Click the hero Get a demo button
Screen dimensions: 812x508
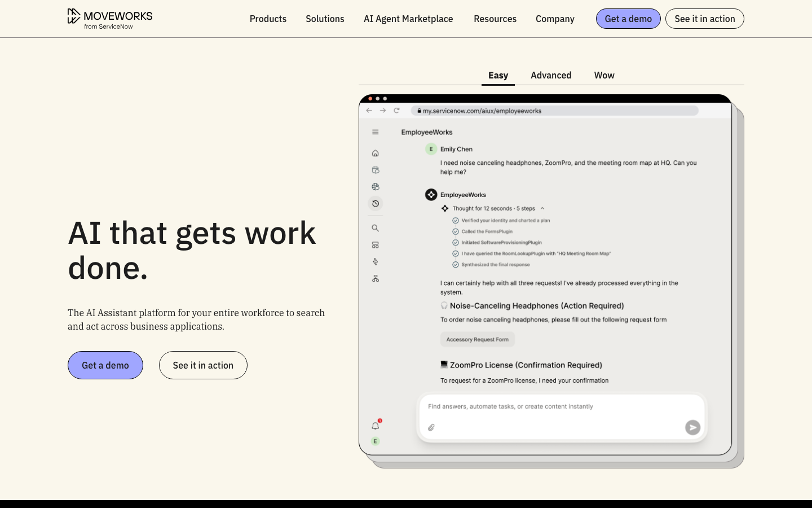coord(105,365)
